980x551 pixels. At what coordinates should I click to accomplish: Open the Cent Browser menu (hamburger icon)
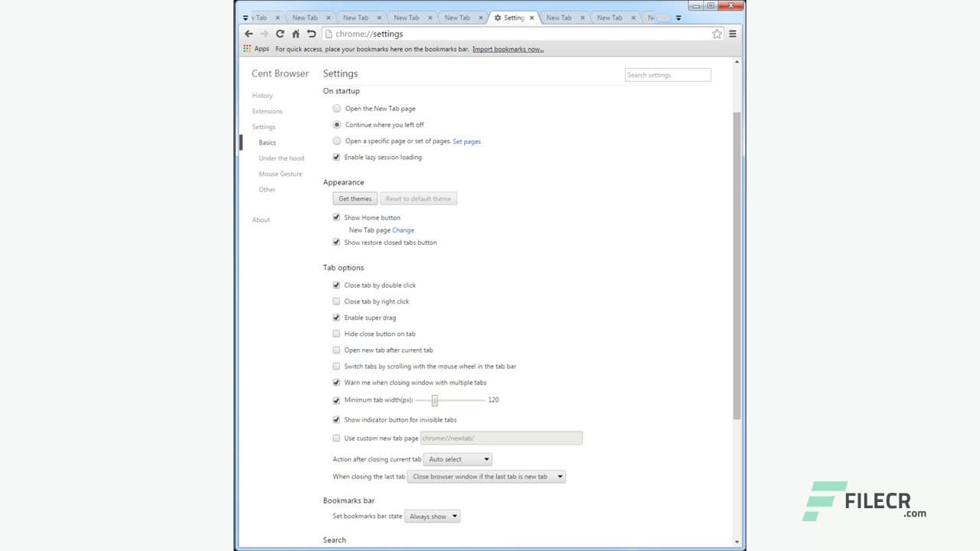(732, 34)
